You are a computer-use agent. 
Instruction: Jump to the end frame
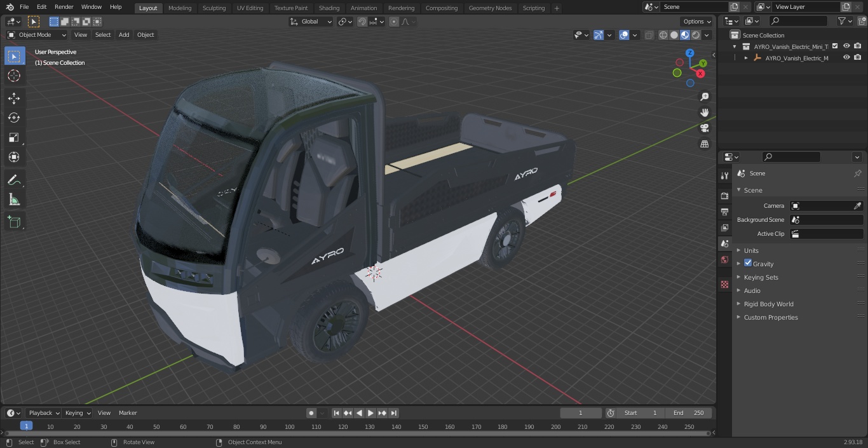(394, 413)
